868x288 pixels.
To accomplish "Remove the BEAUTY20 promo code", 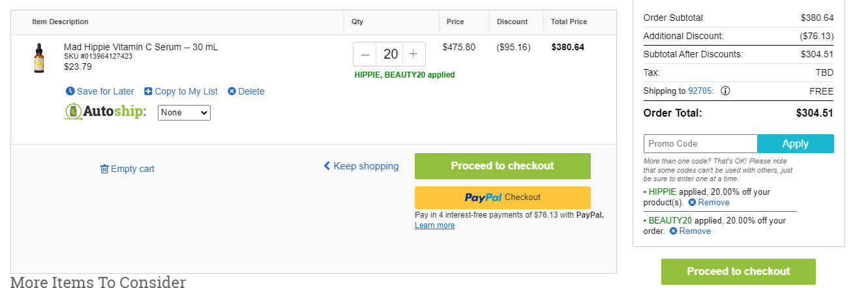I will tap(690, 231).
